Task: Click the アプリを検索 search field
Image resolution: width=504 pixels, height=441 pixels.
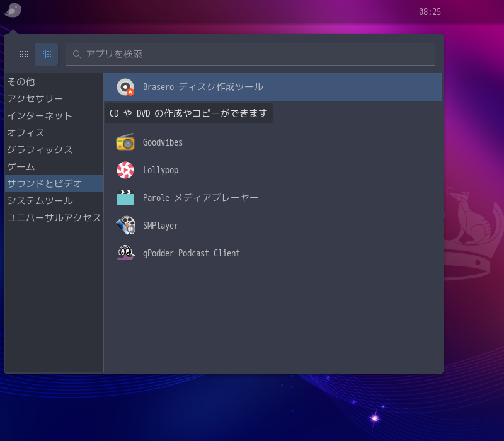Action: [x=250, y=54]
